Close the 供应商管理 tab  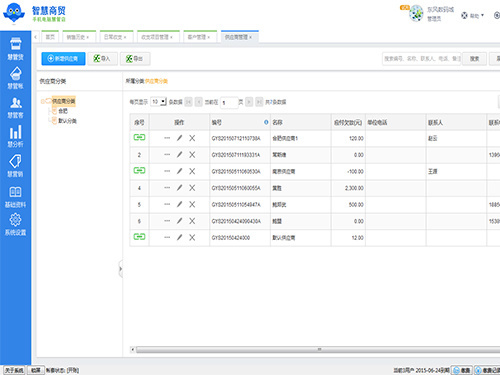251,37
